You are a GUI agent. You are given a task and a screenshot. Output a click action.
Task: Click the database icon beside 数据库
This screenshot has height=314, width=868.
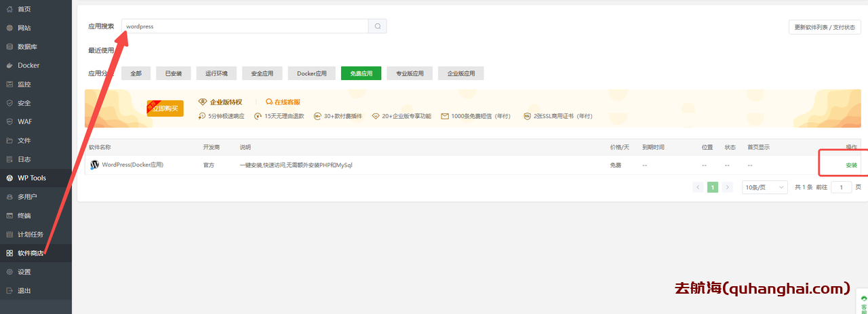(9, 47)
